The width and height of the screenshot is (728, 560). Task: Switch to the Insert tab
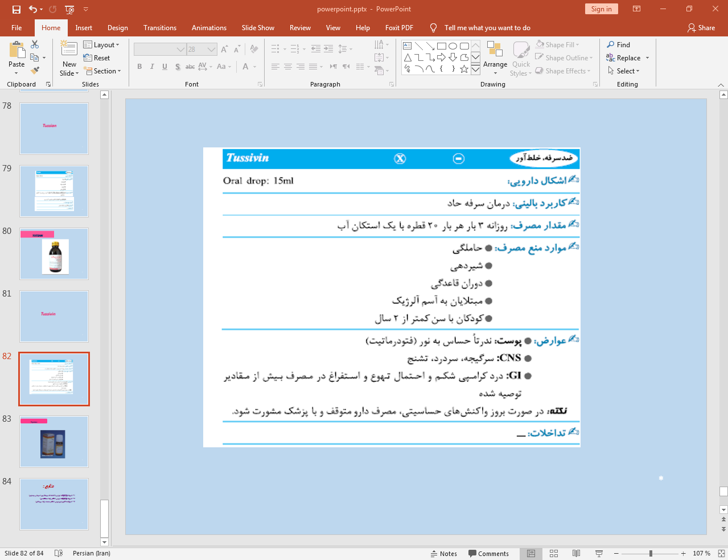click(x=84, y=28)
